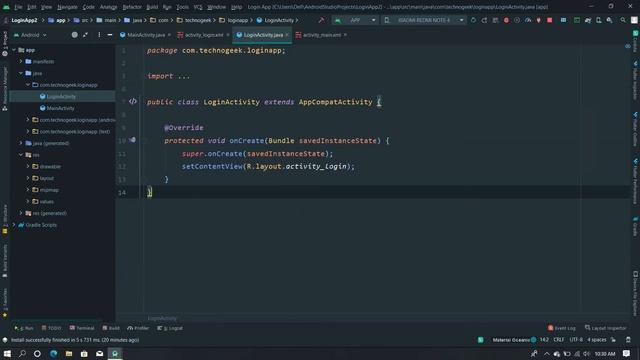Open the project panel options dots
This screenshot has width=640, height=360.
[99, 35]
